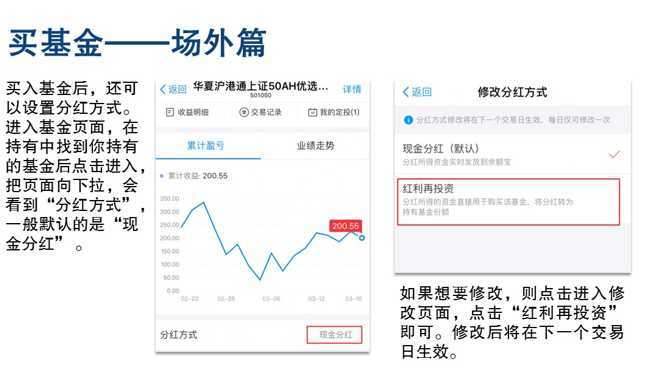Select 现金分红（默认）option
The height and width of the screenshot is (369, 654).
point(512,154)
